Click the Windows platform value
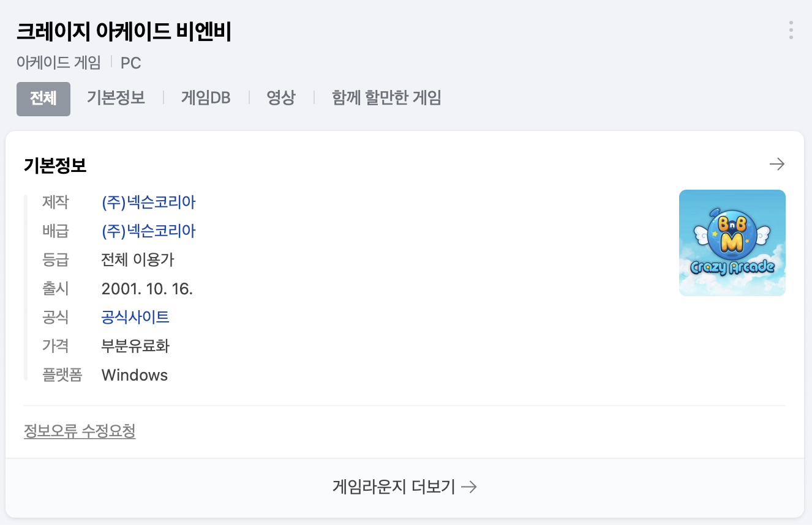Screen dimensions: 812x525 [x=135, y=375]
